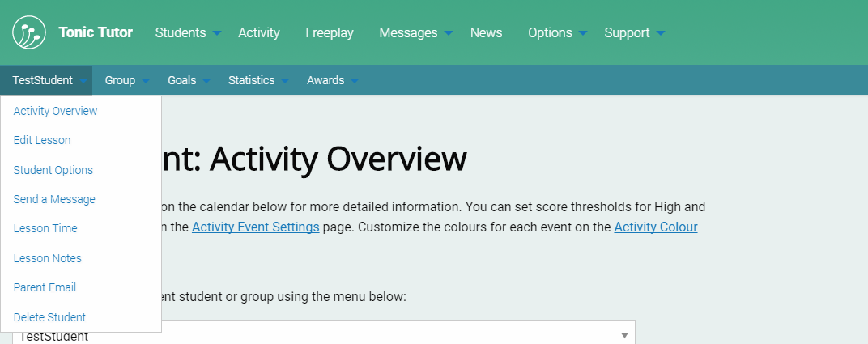This screenshot has height=344, width=868.
Task: Select Send a Message entry
Action: coord(54,199)
